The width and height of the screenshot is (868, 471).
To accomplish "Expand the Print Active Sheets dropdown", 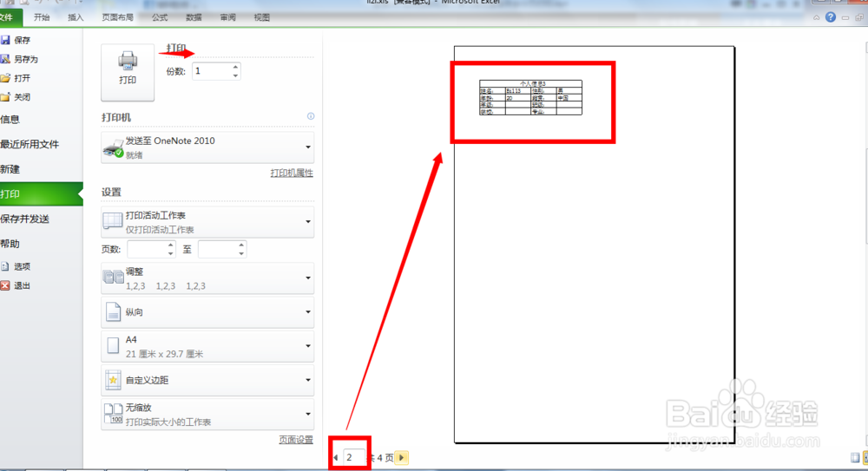I will coord(207,222).
